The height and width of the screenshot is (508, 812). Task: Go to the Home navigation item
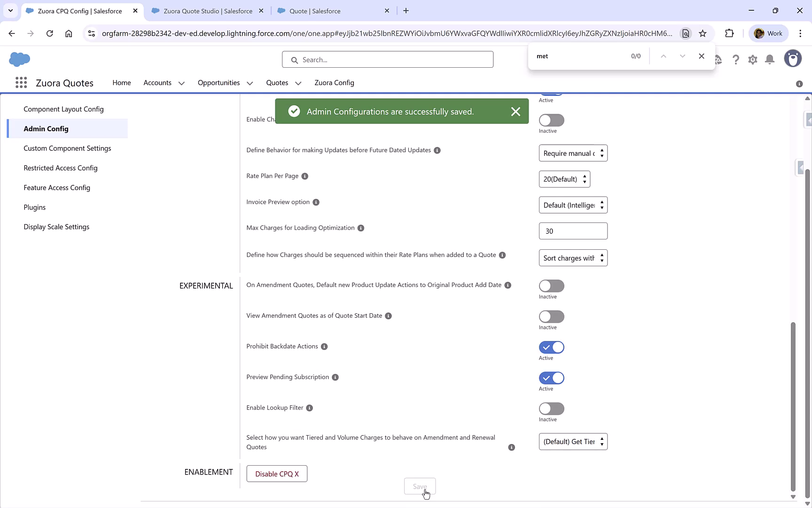[x=121, y=83]
